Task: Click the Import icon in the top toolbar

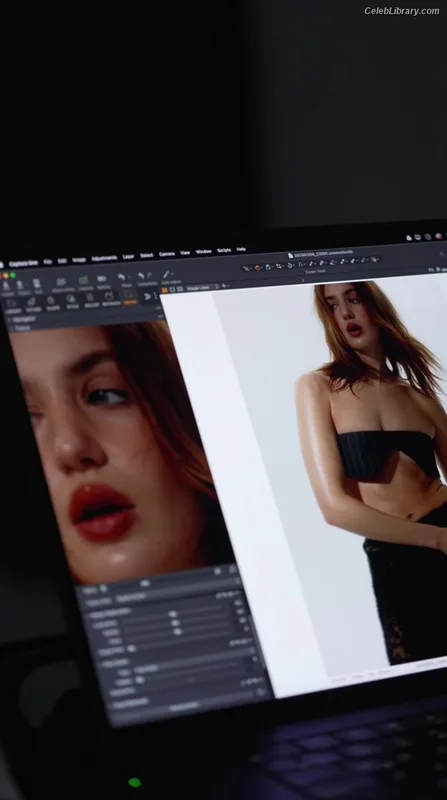Action: (x=6, y=286)
